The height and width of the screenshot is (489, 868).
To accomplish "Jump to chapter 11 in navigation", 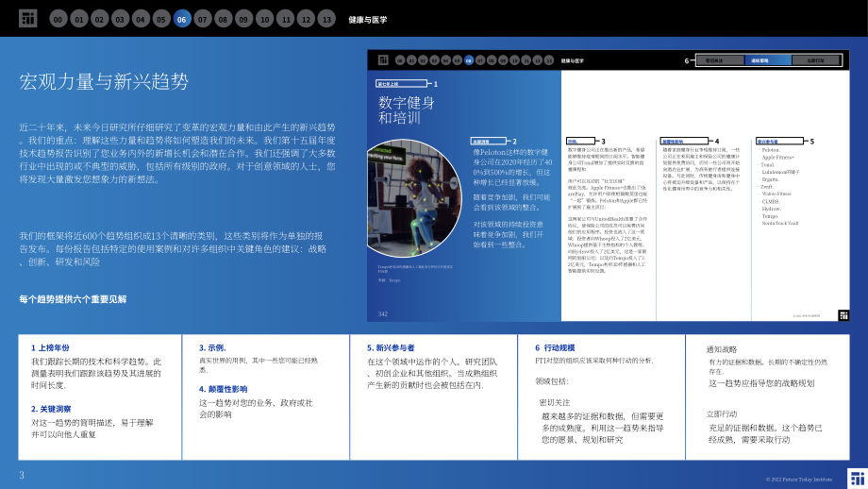I will pyautogui.click(x=286, y=20).
